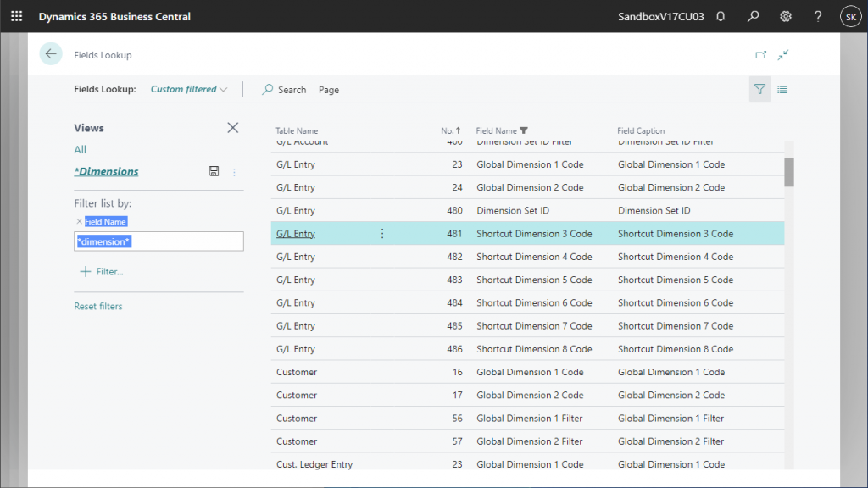Click the Field Name filter label
Screen dimensions: 868x488
pyautogui.click(x=106, y=221)
